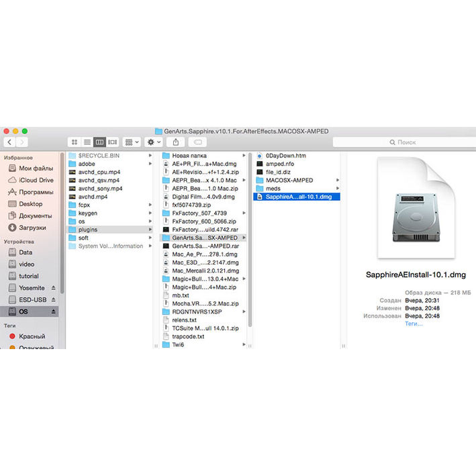The image size is (476, 476).
Task: Open Программы in sidebar
Action: tap(31, 192)
